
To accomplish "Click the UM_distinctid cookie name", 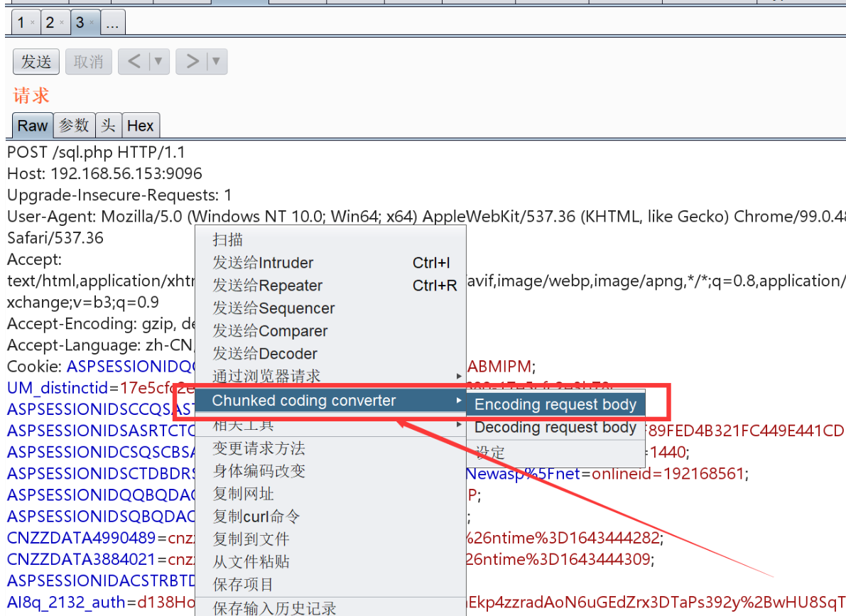I will click(x=58, y=388).
